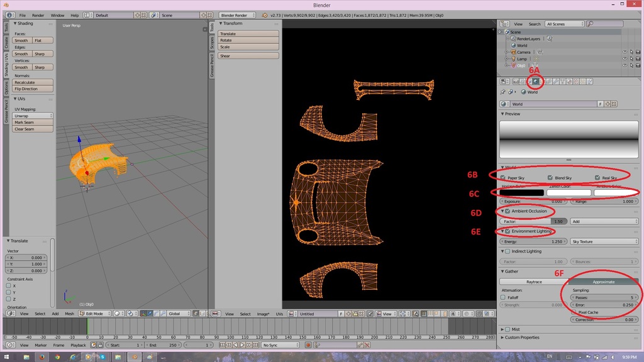Click the Mark Seam button
Screen dimensions: 644x362
(x=33, y=123)
